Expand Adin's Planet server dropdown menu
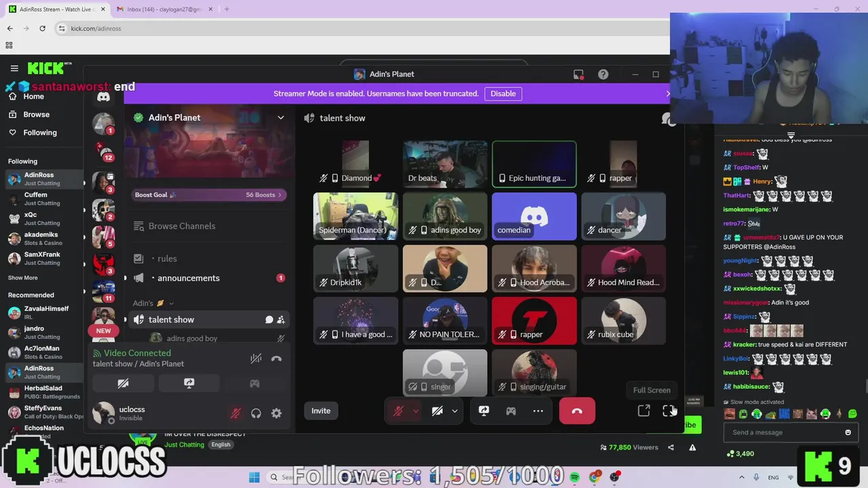This screenshot has width=868, height=488. tap(281, 118)
